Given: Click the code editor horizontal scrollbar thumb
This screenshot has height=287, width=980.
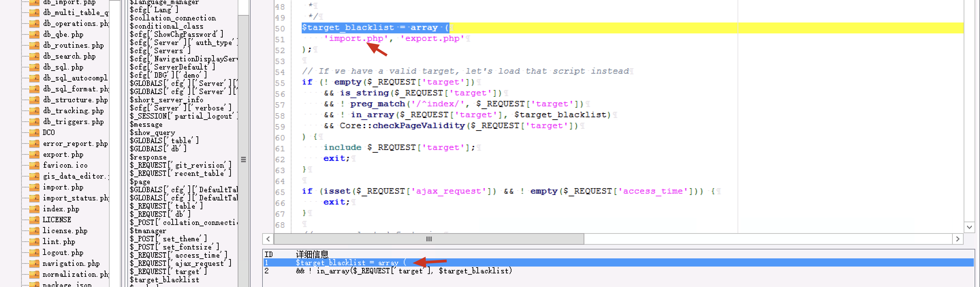Looking at the screenshot, I should tap(429, 239).
